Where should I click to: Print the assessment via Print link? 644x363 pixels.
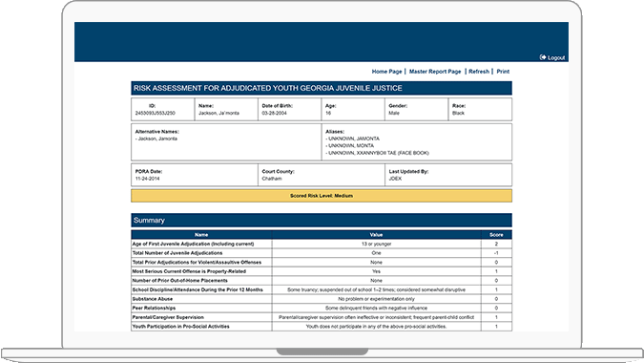pos(503,72)
